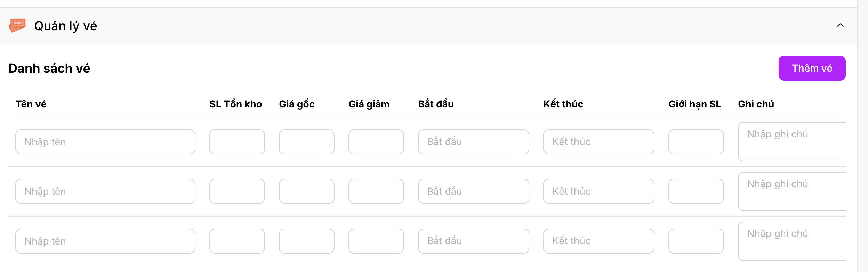Click the Quản lý vé header title
Screen dimensions: 868x272
pos(66,26)
